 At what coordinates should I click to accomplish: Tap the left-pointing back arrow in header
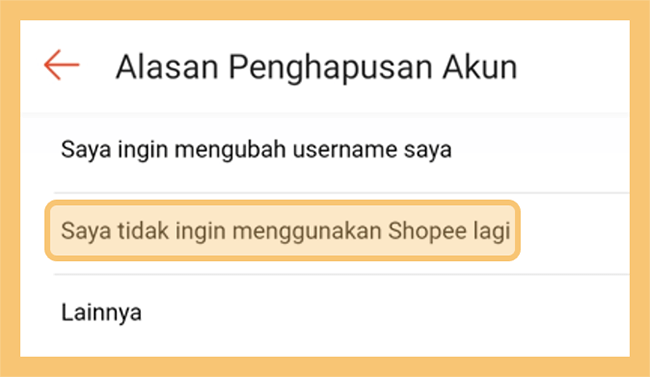[x=61, y=65]
